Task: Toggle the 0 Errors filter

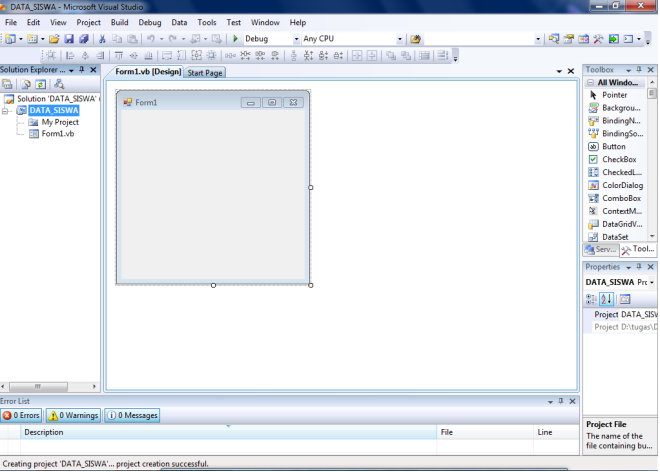Action: point(21,416)
